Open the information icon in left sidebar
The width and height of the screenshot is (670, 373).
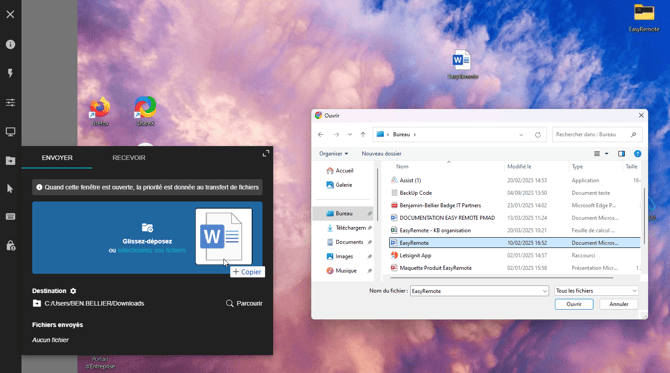tap(10, 44)
